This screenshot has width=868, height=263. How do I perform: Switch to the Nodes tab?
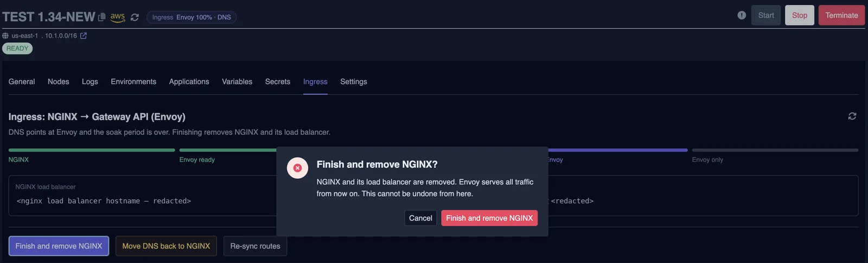pos(59,82)
